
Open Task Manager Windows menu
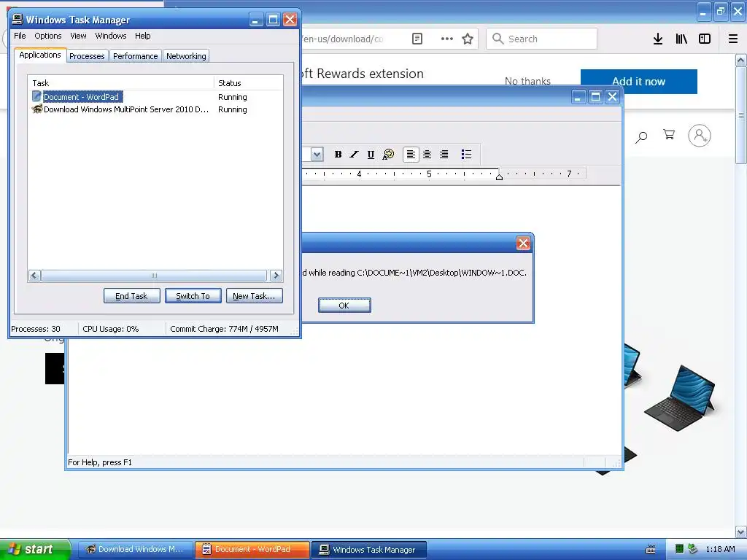tap(111, 36)
